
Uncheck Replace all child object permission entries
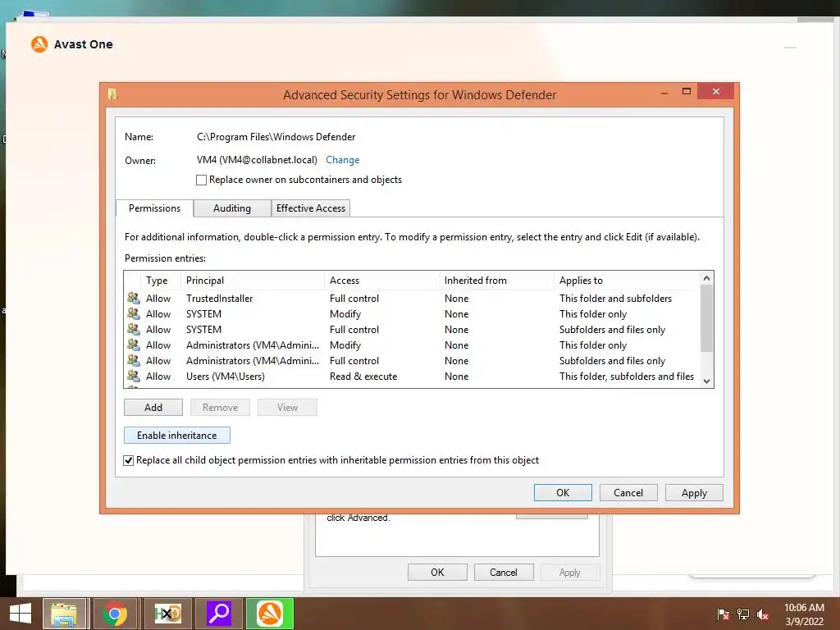[129, 460]
